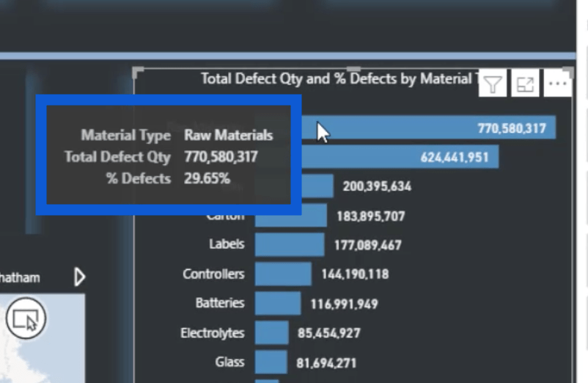Click the 116,991,949 data label
This screenshot has width=588, height=383.
pos(344,304)
